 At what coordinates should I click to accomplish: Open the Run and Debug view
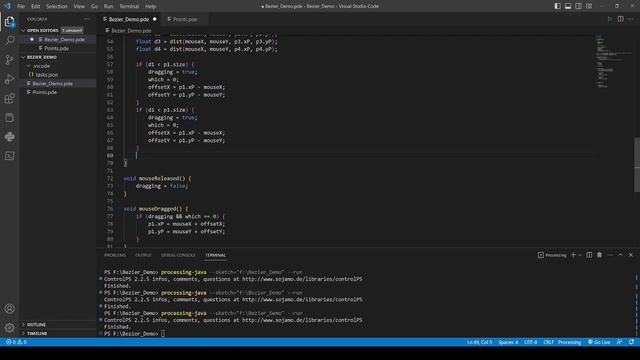(9, 79)
